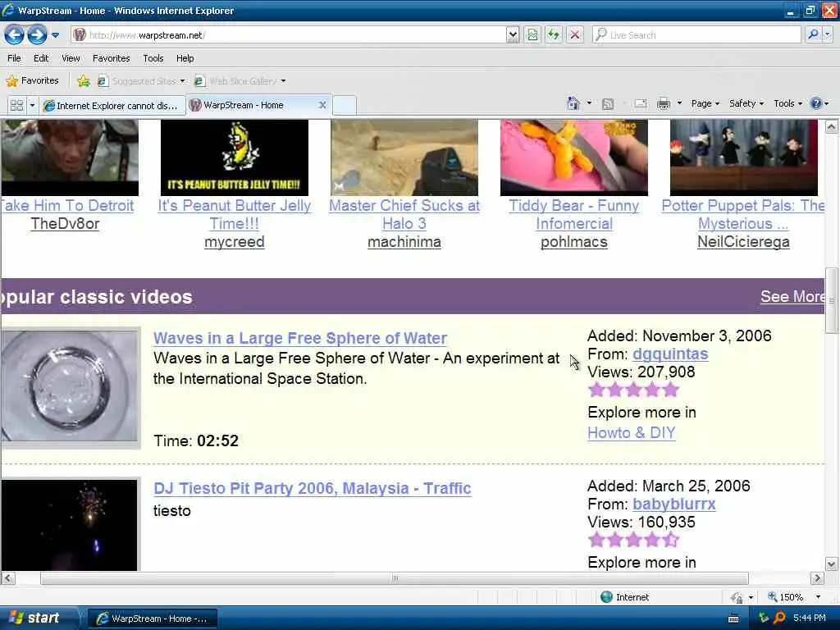840x630 pixels.
Task: Click the vertical scrollbar down arrow
Action: [832, 564]
